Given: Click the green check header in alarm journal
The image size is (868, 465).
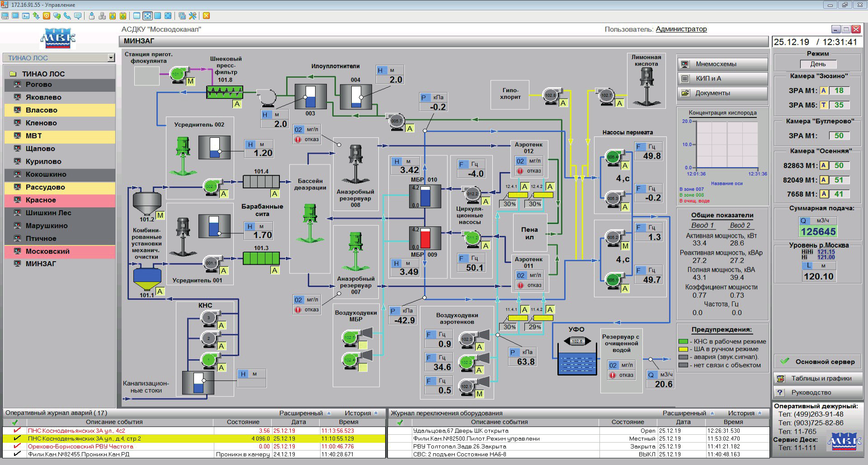Looking at the screenshot, I should pos(15,422).
